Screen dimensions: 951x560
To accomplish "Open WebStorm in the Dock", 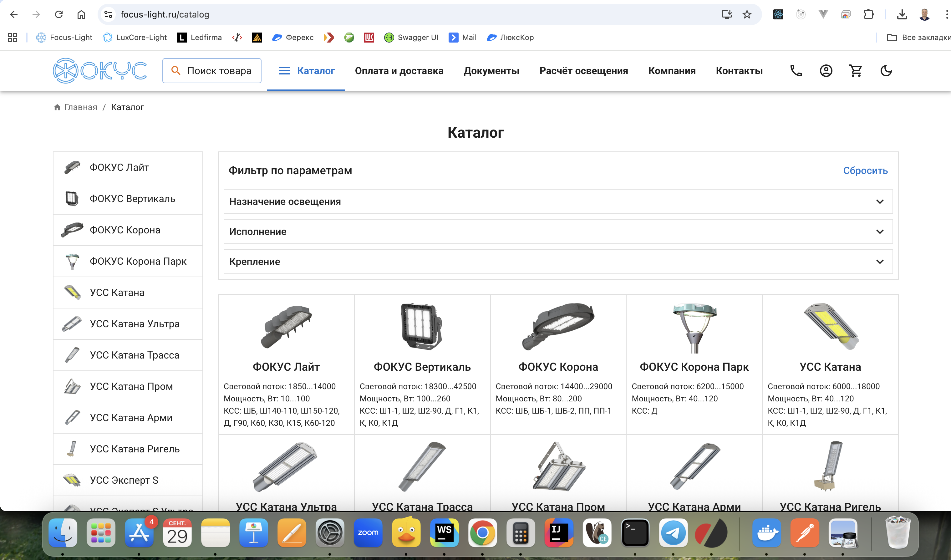I will pyautogui.click(x=444, y=532).
